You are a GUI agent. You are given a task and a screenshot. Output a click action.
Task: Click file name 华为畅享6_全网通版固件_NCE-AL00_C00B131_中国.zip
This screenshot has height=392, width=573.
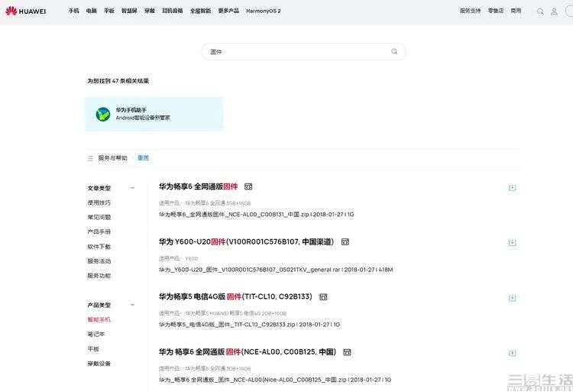pos(234,215)
